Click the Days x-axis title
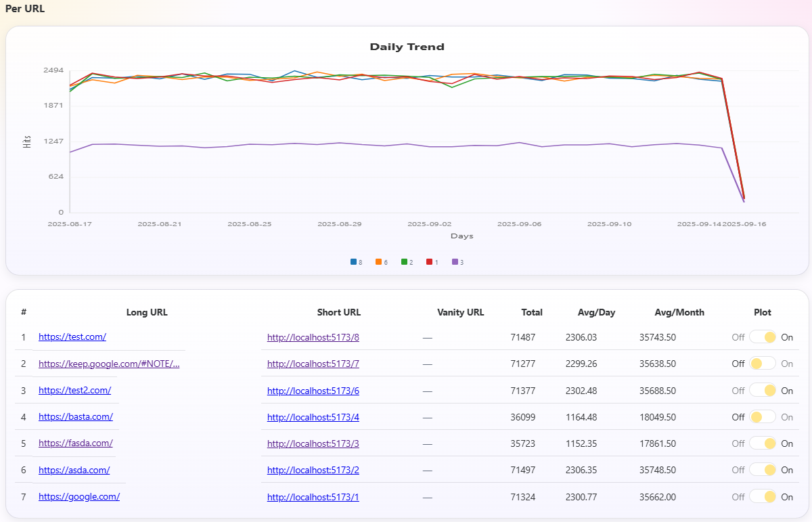 [x=462, y=236]
